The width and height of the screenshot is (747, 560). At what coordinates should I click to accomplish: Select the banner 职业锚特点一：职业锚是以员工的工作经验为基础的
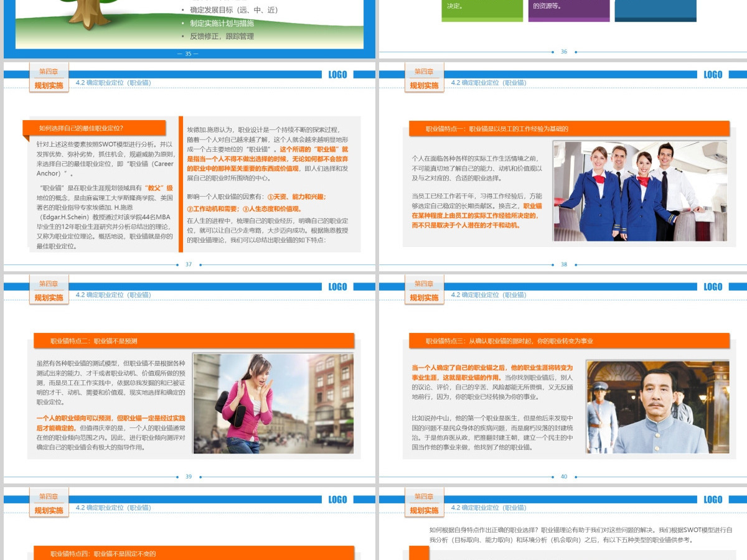569,129
